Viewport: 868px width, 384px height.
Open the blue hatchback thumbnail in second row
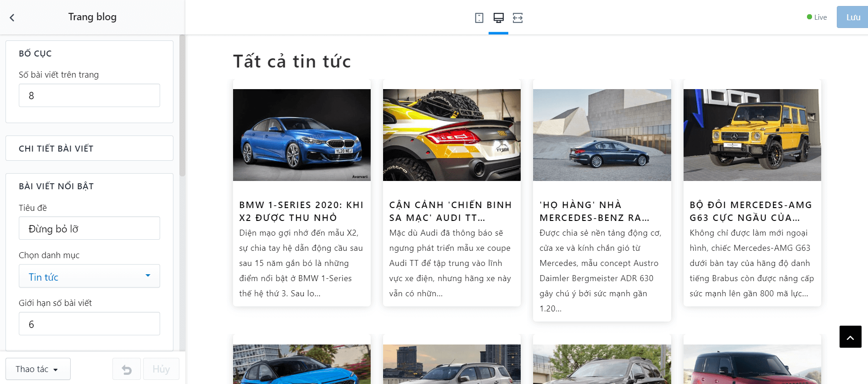(302, 364)
